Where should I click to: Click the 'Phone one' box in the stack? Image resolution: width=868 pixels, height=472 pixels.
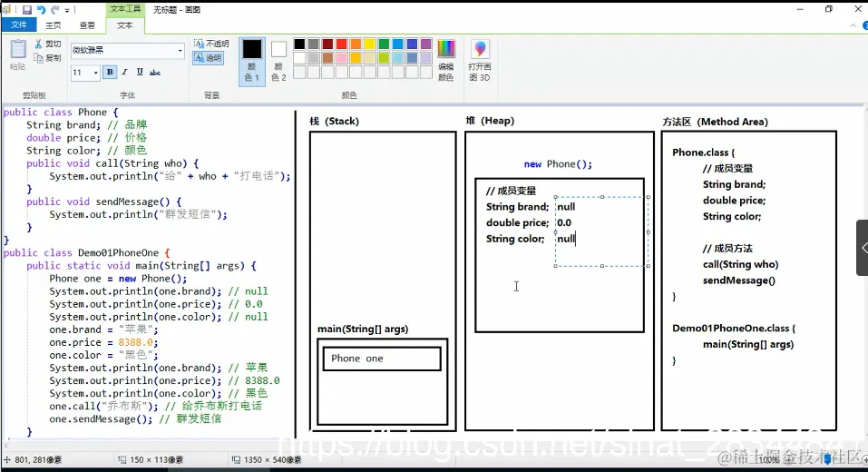(x=382, y=359)
